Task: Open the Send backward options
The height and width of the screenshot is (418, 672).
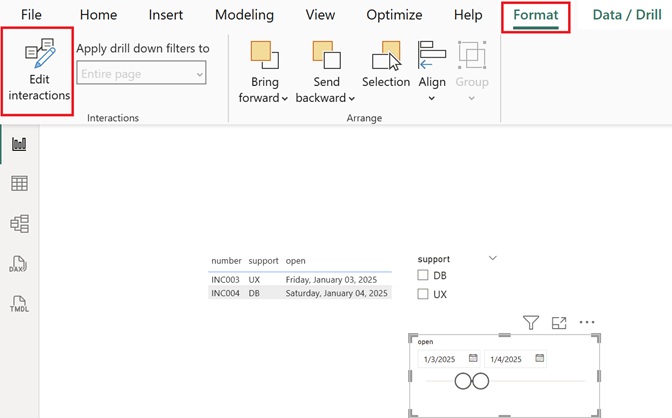Action: (326, 72)
